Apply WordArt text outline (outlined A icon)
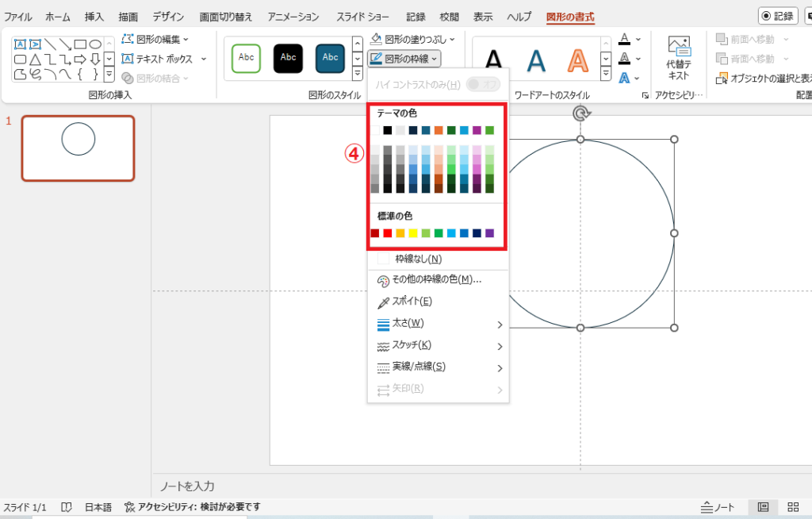Viewport: 812px width, 519px height. tap(625, 59)
